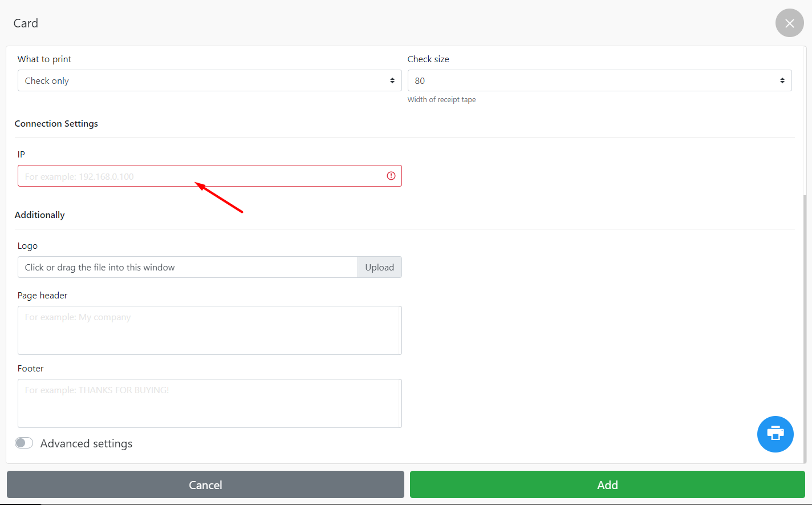Click the red error icon in IP field
This screenshot has width=812, height=505.
point(391,176)
